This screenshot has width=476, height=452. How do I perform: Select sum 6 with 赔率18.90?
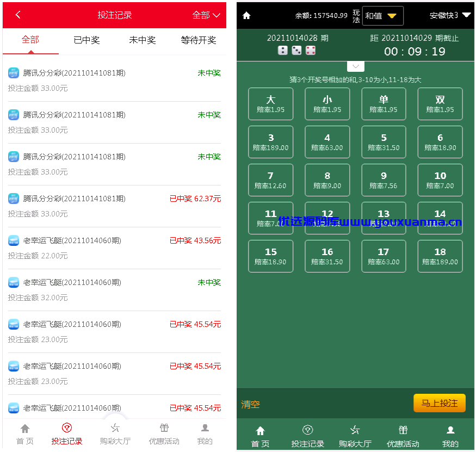point(440,142)
